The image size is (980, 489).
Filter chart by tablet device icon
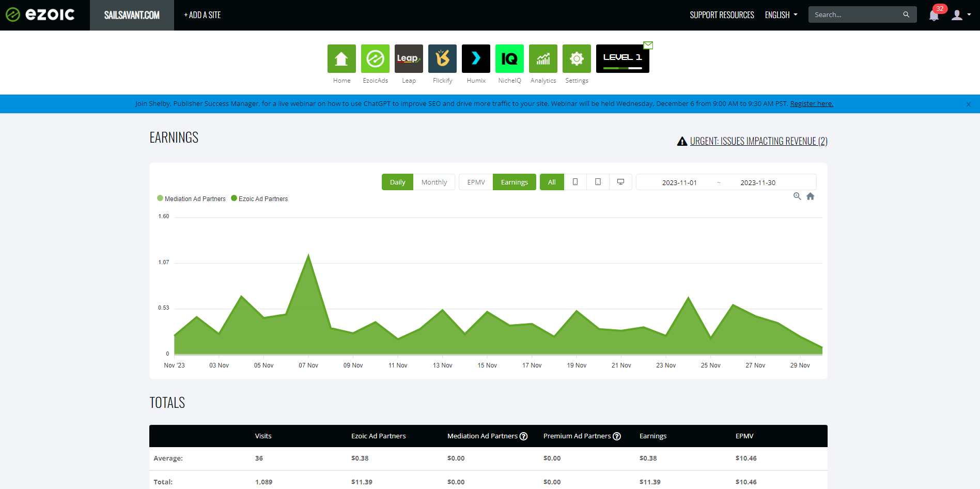click(x=598, y=182)
